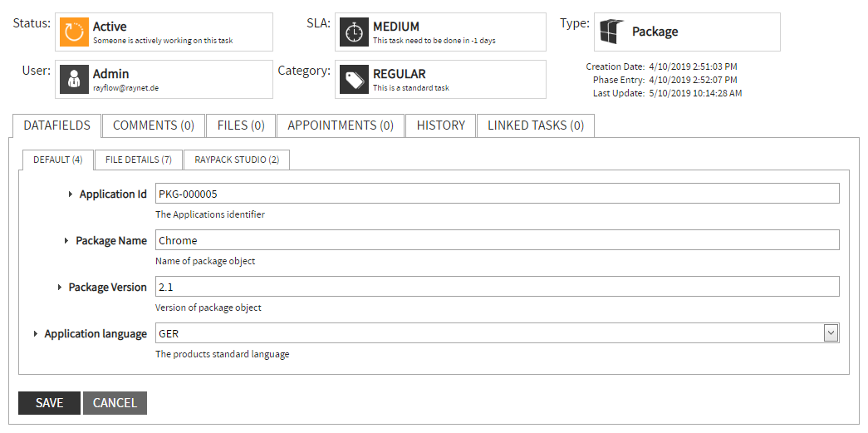Click 'Version of package object' description text
This screenshot has width=868, height=433.
pyautogui.click(x=208, y=308)
